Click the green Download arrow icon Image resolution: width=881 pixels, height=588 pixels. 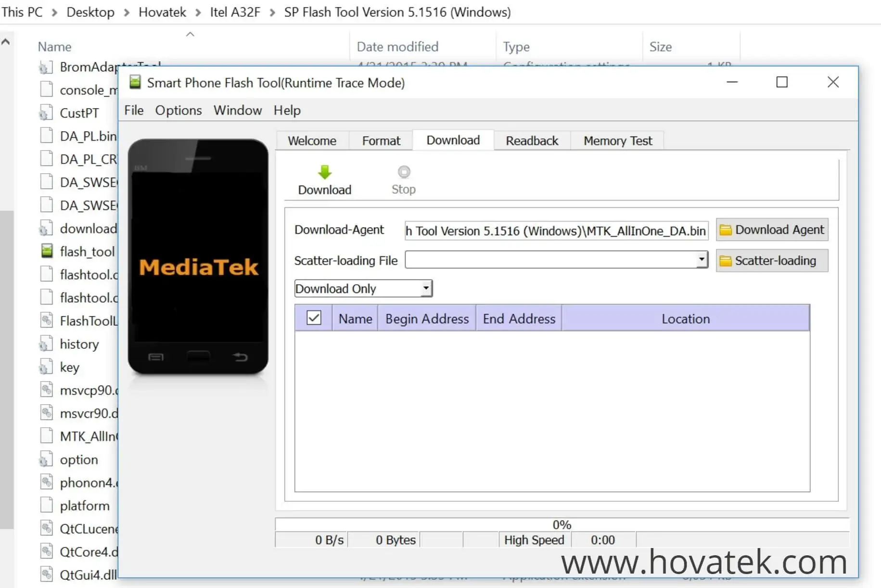[x=324, y=172]
